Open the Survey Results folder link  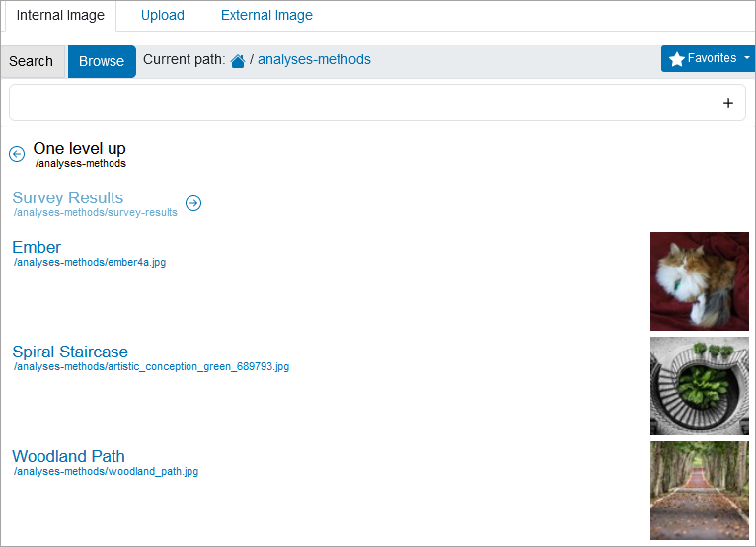point(68,197)
